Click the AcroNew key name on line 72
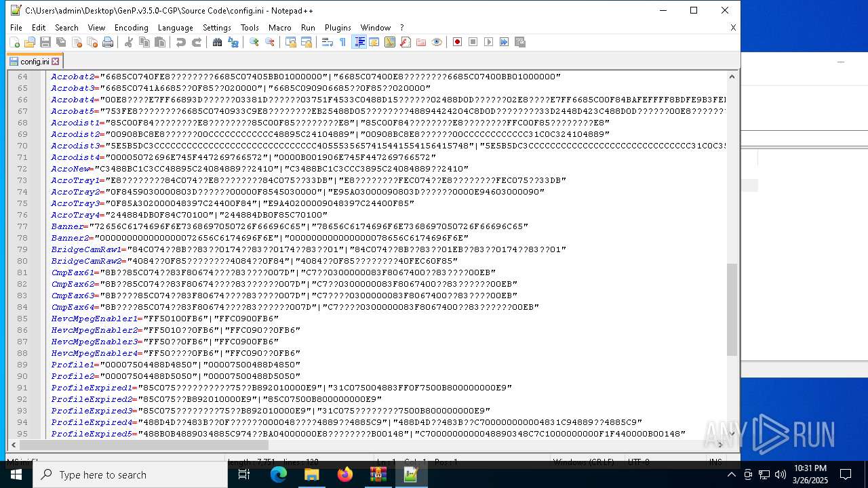 (71, 169)
